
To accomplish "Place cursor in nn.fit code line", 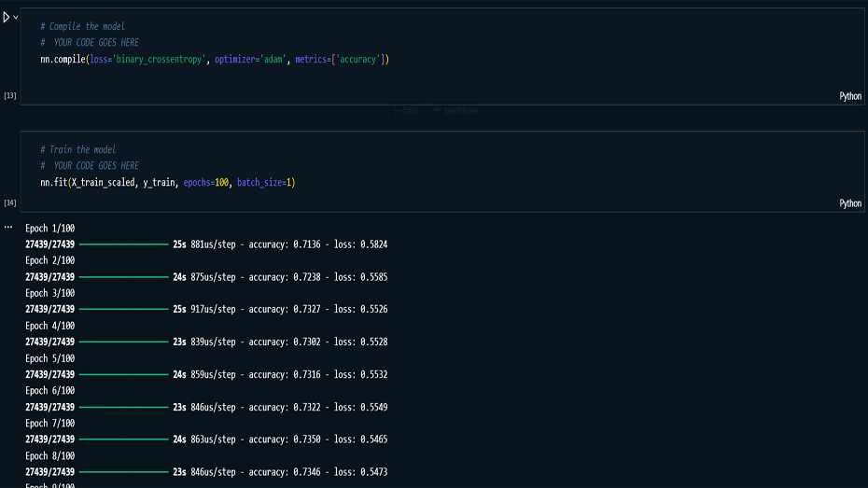I will click(x=168, y=182).
